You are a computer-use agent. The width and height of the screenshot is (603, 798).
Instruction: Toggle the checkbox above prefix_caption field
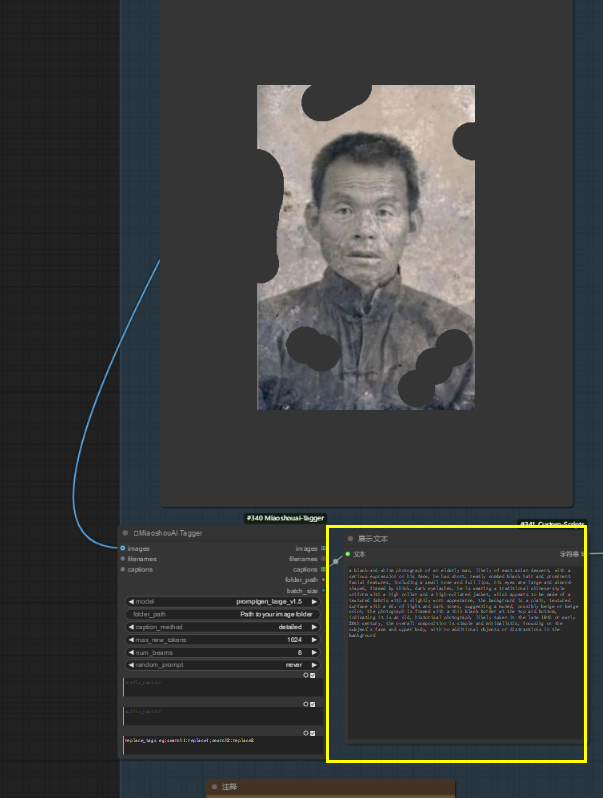click(313, 676)
